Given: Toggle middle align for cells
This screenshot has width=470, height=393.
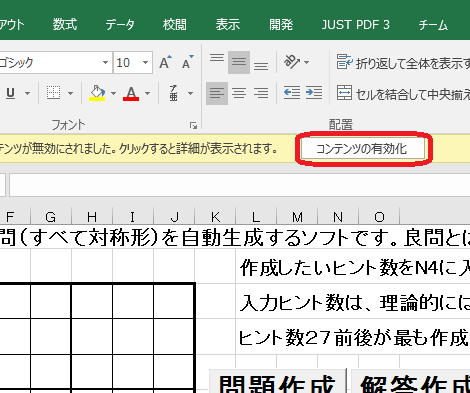Looking at the screenshot, I should (x=239, y=62).
